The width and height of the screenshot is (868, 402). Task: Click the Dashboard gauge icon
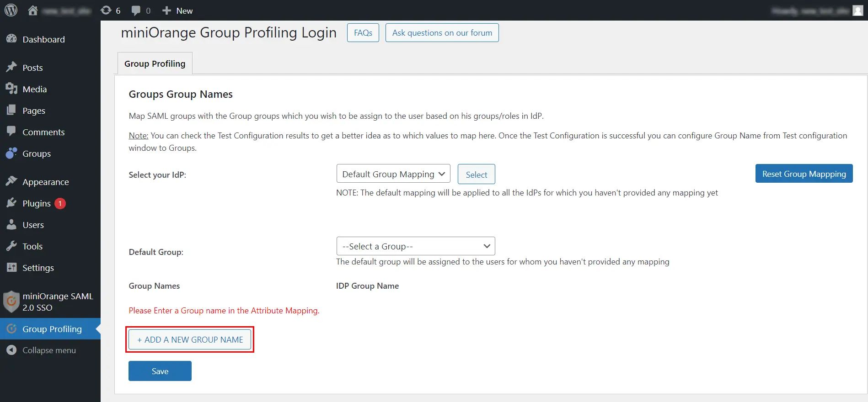tap(11, 39)
